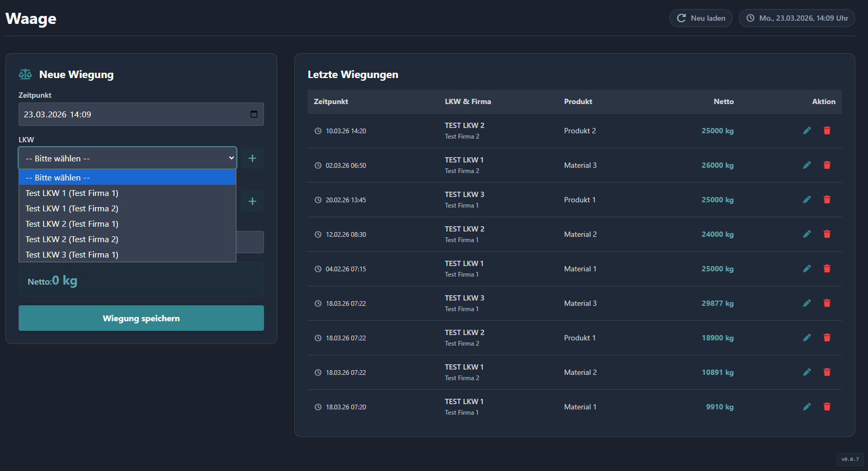868x471 pixels.
Task: Edit the 24000 kg weighing entry
Action: pos(806,234)
